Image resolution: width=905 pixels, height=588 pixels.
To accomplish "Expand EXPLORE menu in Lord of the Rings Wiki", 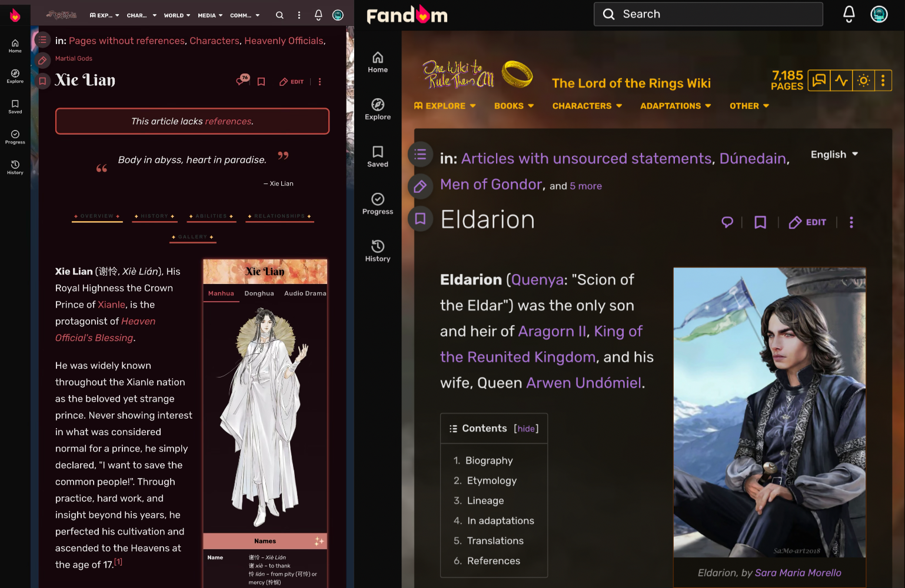I will [x=445, y=106].
